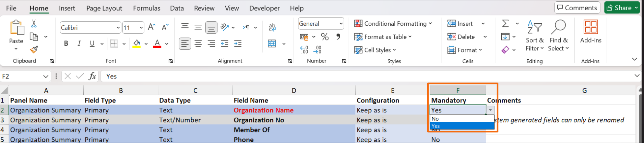Click the Wrap Text icon

(272, 27)
